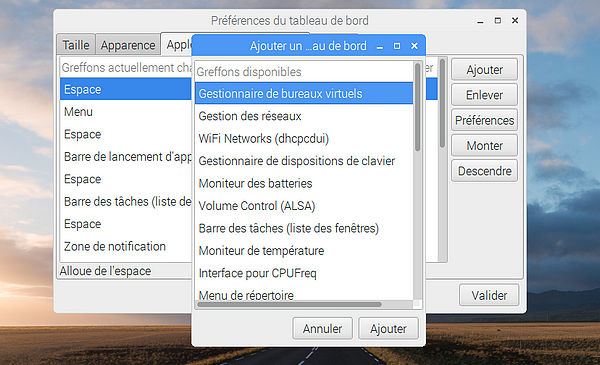This screenshot has height=365, width=600.
Task: Click Greffons actuellement chargés column header
Action: (126, 67)
